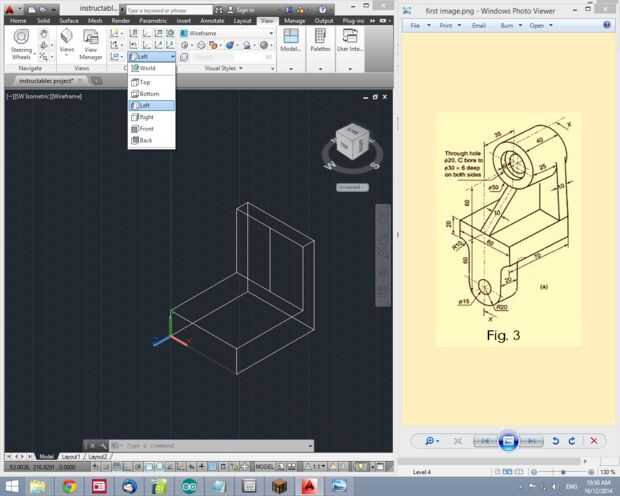Click the AutoCAD taskbar icon
This screenshot has height=496, width=620.
click(x=310, y=486)
